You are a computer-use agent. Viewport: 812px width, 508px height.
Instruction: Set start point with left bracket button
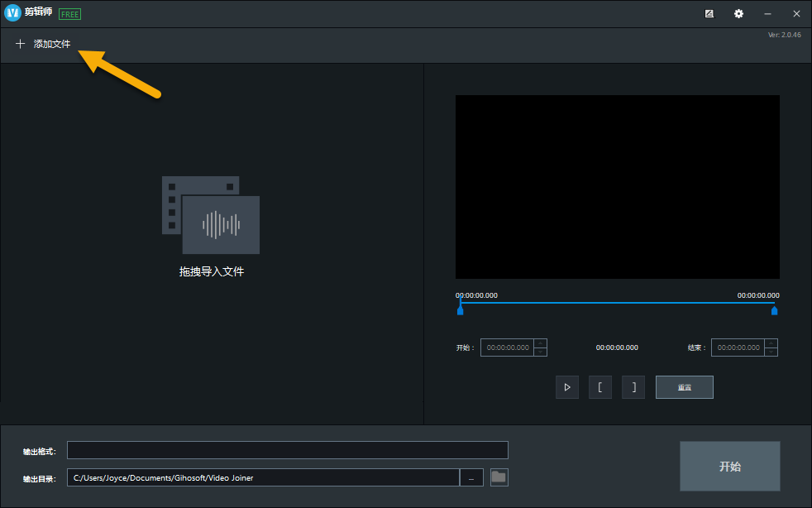tap(600, 387)
